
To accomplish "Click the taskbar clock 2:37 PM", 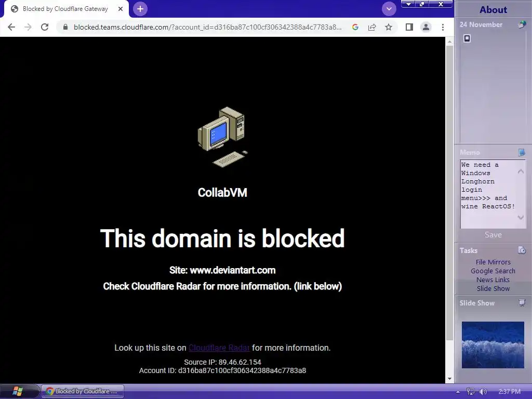I will 509,392.
